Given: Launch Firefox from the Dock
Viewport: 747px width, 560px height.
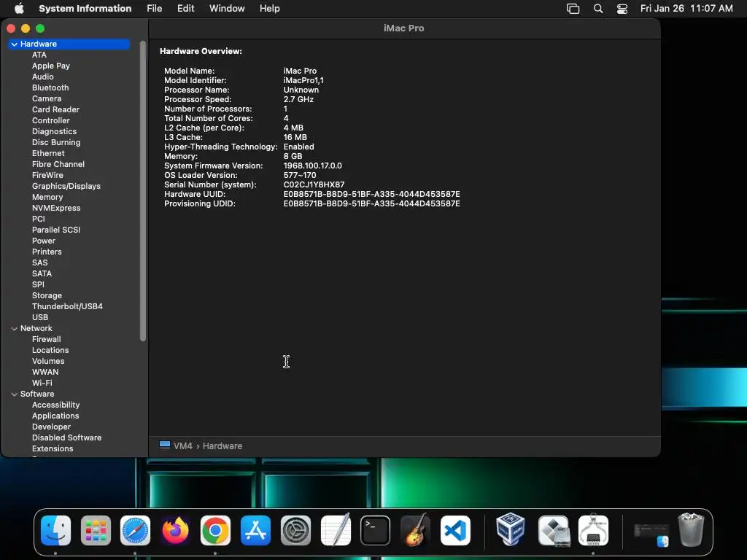Looking at the screenshot, I should (x=175, y=530).
